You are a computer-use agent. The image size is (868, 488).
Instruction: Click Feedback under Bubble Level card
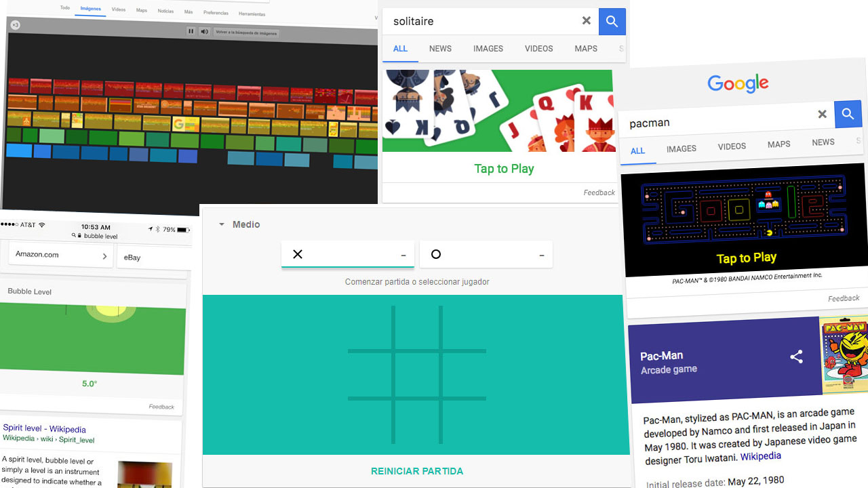tap(161, 407)
